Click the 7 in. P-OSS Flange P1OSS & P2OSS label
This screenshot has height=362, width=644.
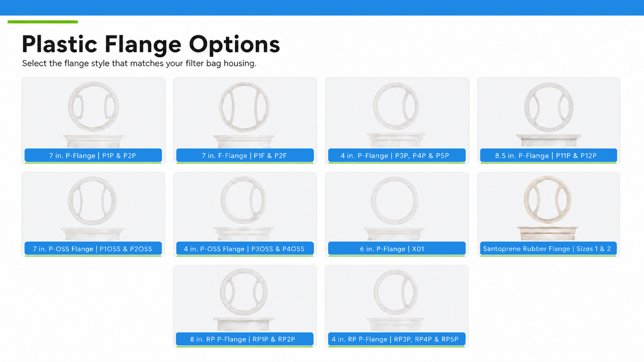(x=93, y=249)
